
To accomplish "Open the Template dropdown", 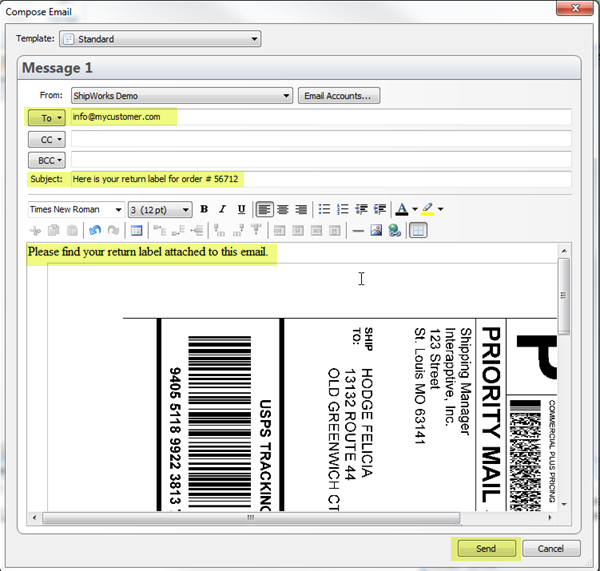I will point(160,39).
